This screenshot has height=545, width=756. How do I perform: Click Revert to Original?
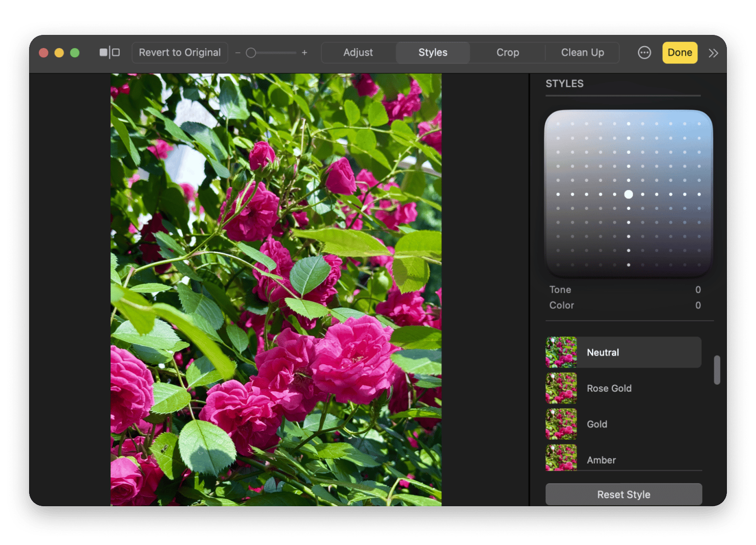point(179,52)
